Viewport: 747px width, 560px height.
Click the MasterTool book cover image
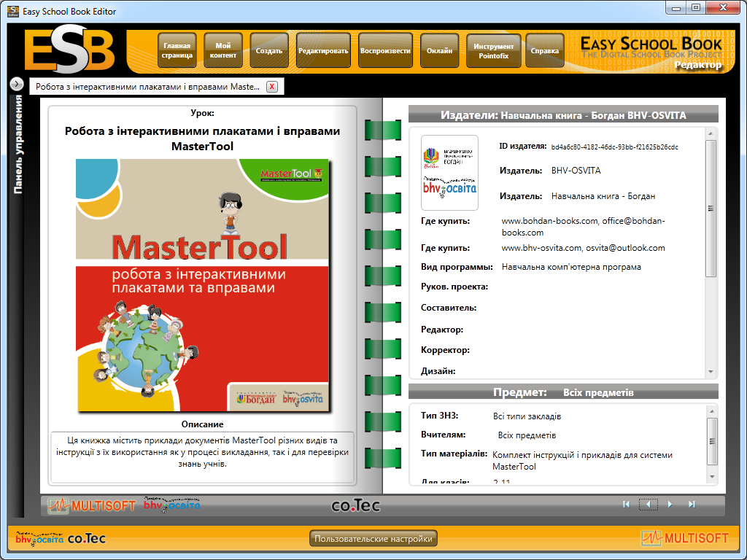(x=203, y=285)
